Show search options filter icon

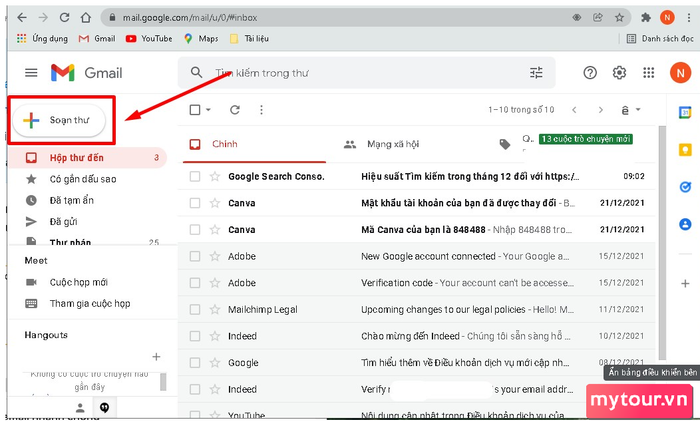pos(536,72)
